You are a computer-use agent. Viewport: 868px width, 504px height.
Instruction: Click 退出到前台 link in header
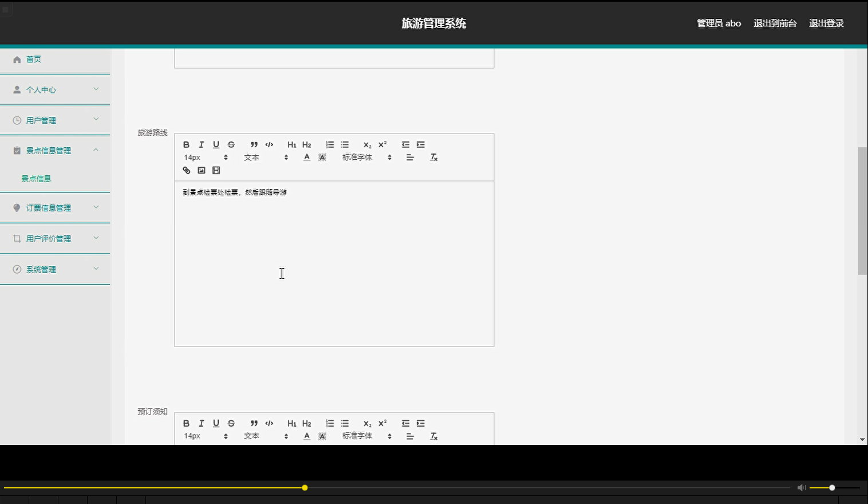(x=775, y=23)
